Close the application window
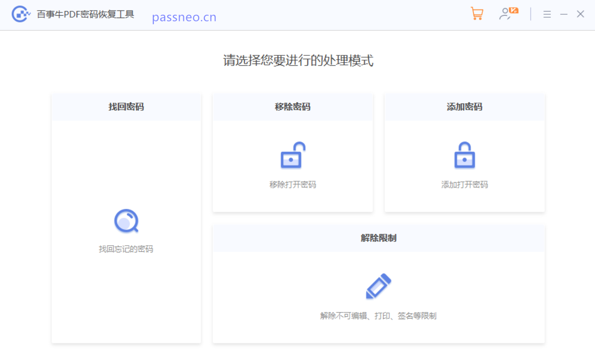595x364 pixels. click(x=580, y=14)
